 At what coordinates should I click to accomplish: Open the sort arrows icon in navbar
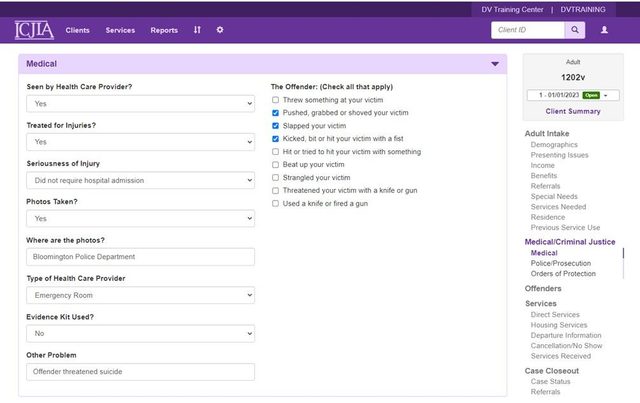coord(197,30)
